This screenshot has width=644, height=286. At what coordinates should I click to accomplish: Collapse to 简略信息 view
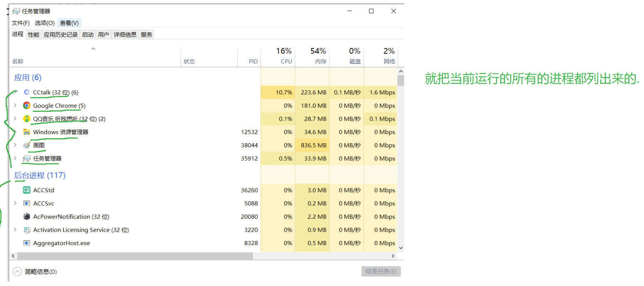point(35,272)
